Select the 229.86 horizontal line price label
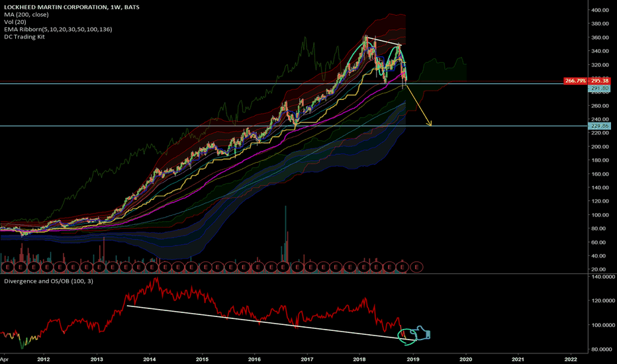The height and width of the screenshot is (364, 617). [600, 126]
